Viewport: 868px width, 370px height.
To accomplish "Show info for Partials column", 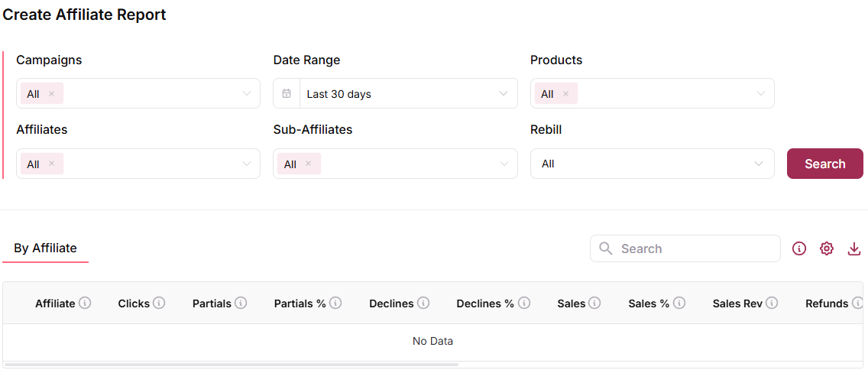I will [240, 303].
